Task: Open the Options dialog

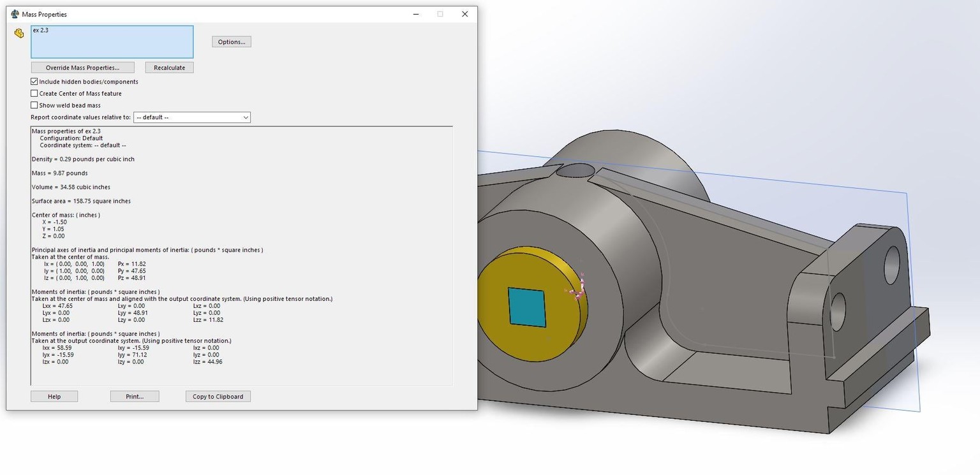Action: 232,42
